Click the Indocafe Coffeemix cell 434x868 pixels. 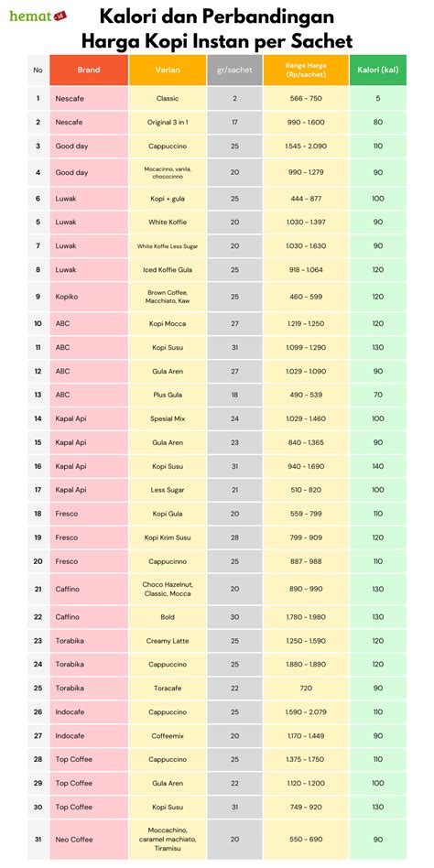pyautogui.click(x=168, y=736)
